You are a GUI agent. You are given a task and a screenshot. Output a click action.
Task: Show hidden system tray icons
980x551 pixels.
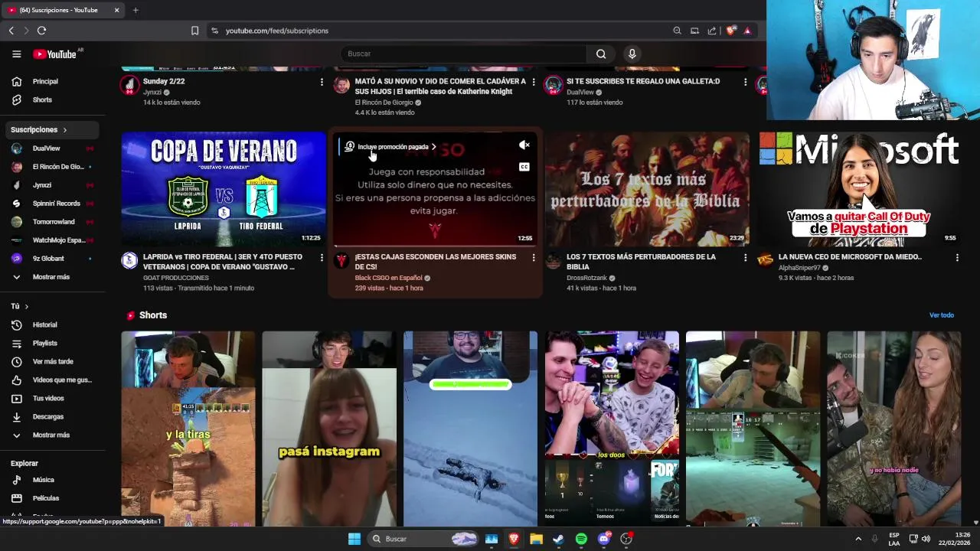858,539
